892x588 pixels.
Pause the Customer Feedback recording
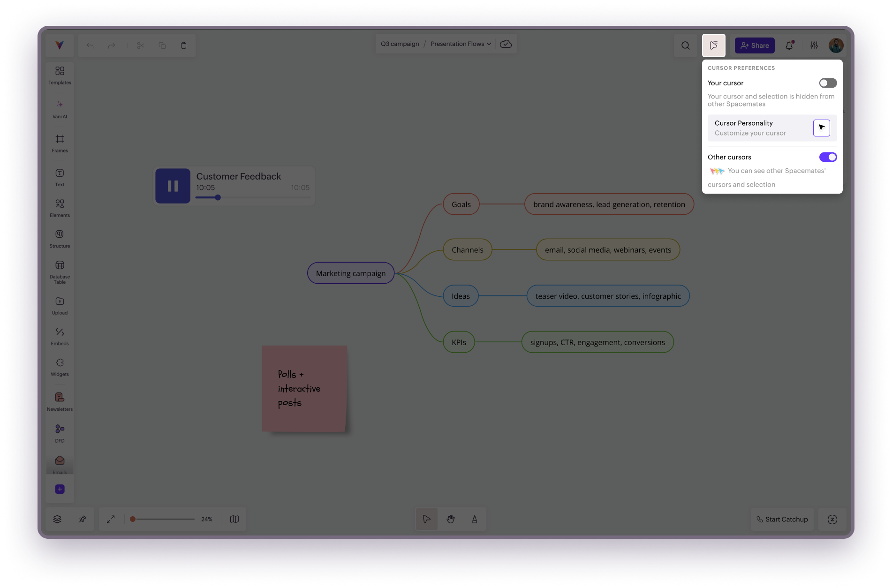(173, 186)
